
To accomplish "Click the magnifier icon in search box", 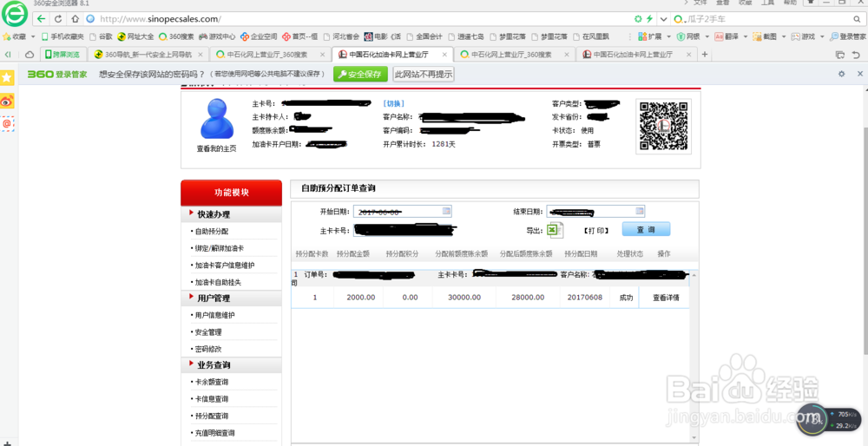I will (x=857, y=19).
